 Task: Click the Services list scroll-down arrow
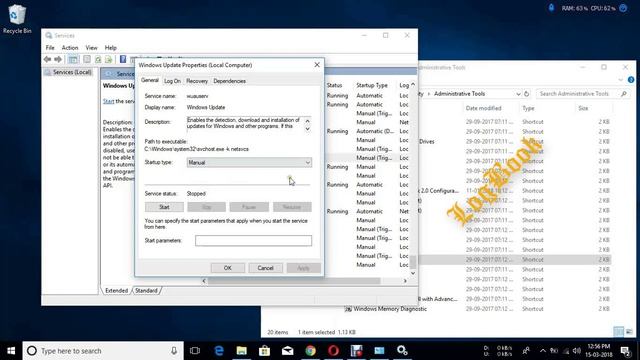point(413,273)
